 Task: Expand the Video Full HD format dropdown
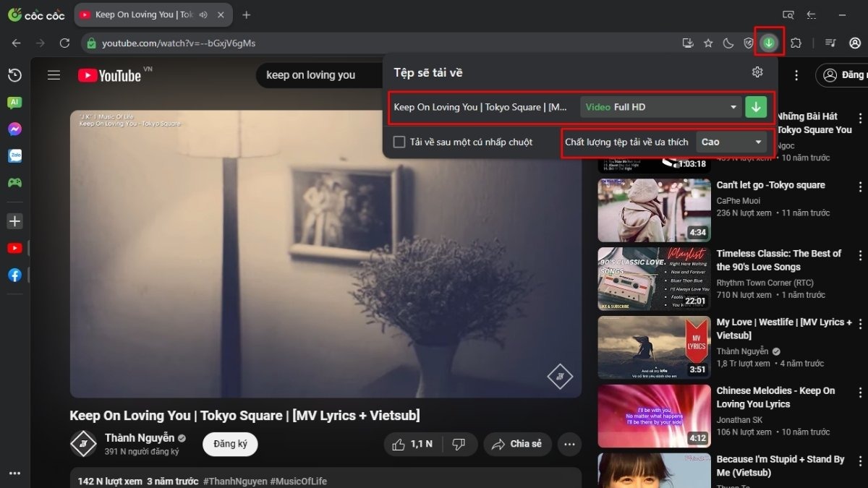[x=661, y=107]
